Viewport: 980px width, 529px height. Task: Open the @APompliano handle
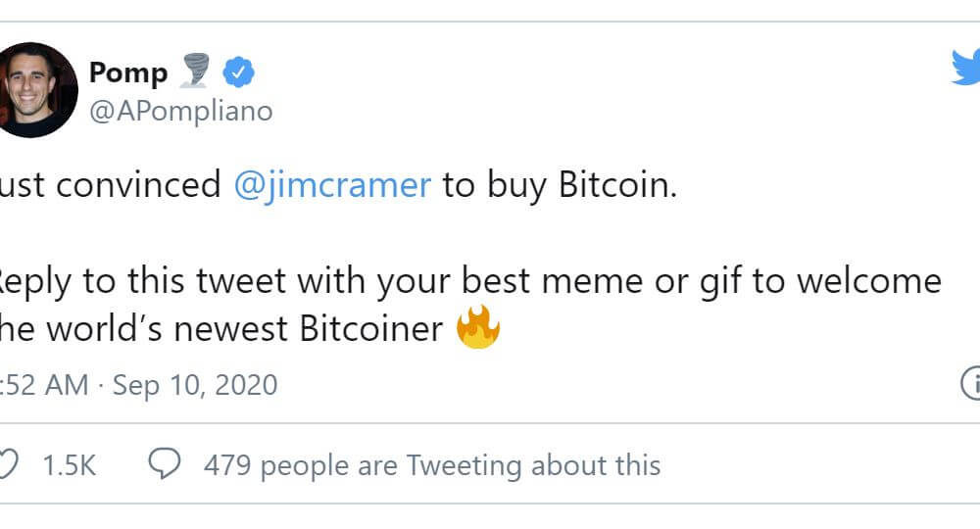pos(180,112)
